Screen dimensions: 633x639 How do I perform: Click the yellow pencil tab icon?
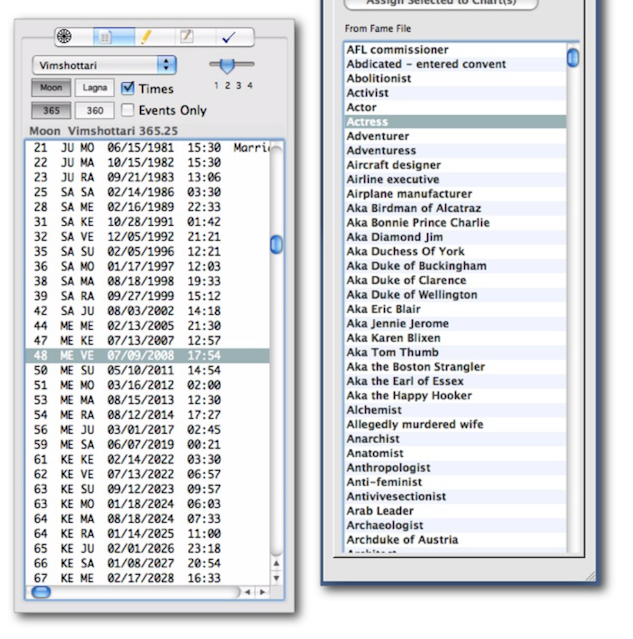point(145,37)
